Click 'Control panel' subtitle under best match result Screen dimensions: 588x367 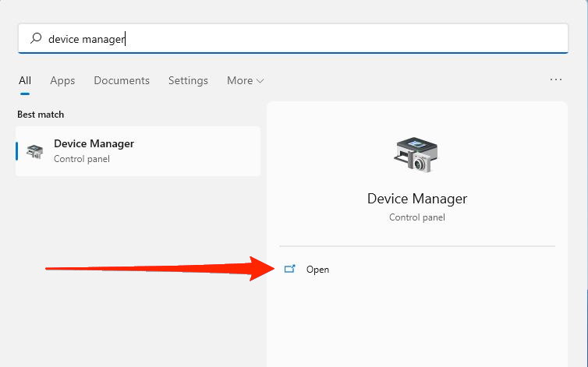pos(82,159)
